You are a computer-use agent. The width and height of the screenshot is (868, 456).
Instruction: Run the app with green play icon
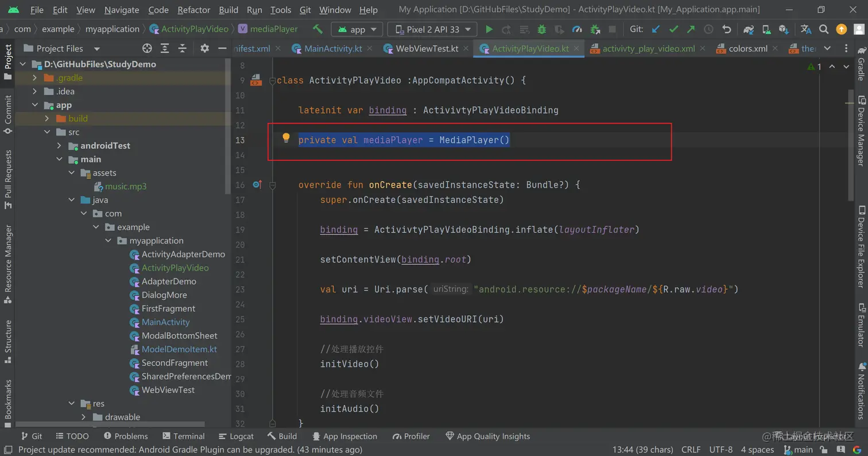[x=489, y=29]
